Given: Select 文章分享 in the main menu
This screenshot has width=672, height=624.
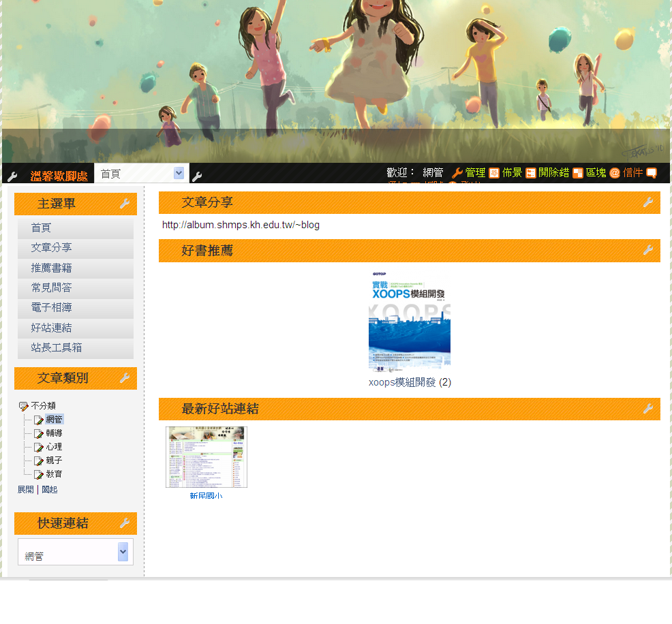Looking at the screenshot, I should click(x=52, y=248).
